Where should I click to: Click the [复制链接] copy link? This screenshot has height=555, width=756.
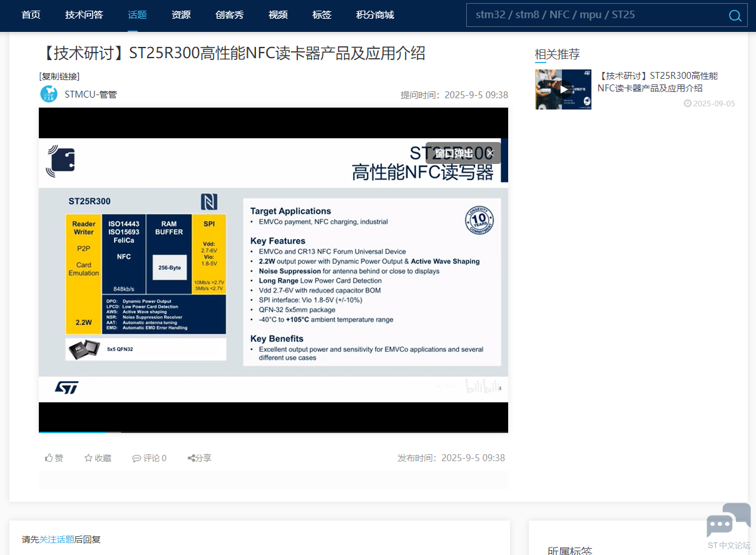click(x=59, y=76)
